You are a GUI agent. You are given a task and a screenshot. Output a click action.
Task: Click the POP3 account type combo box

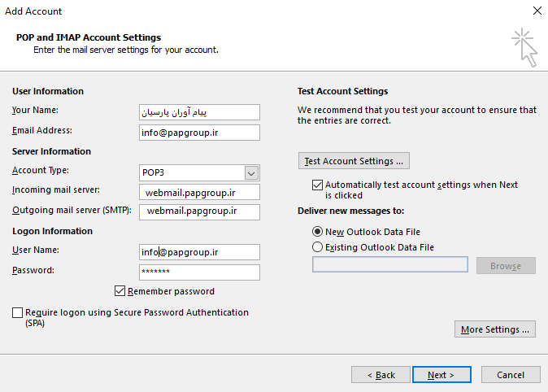point(192,172)
